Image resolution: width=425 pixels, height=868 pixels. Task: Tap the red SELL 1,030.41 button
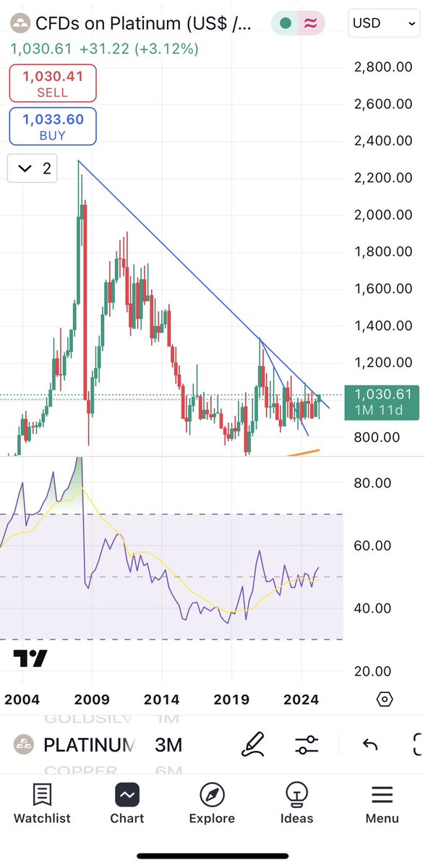click(53, 83)
